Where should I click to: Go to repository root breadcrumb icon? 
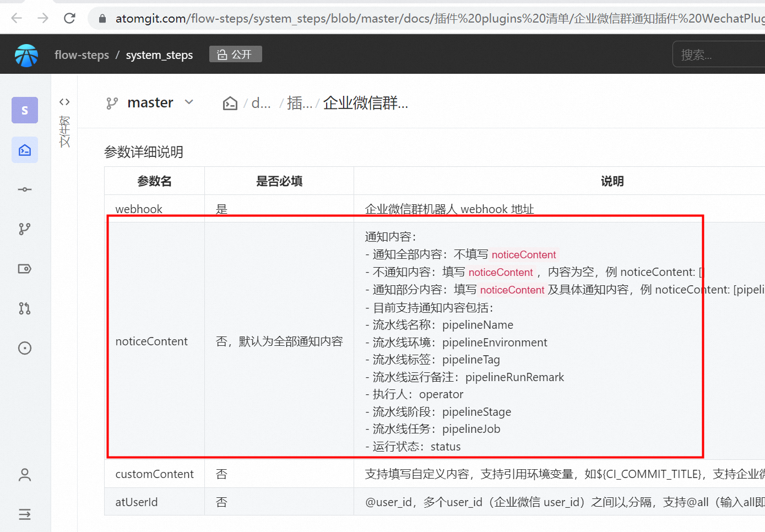point(230,103)
